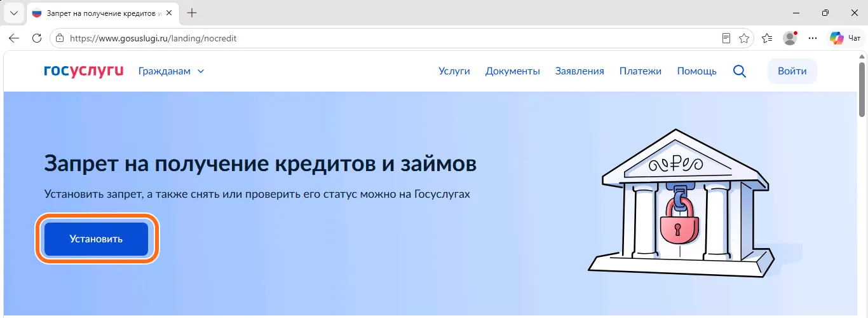Open reader view icon in the address bar
This screenshot has height=318, width=868.
pyautogui.click(x=726, y=38)
